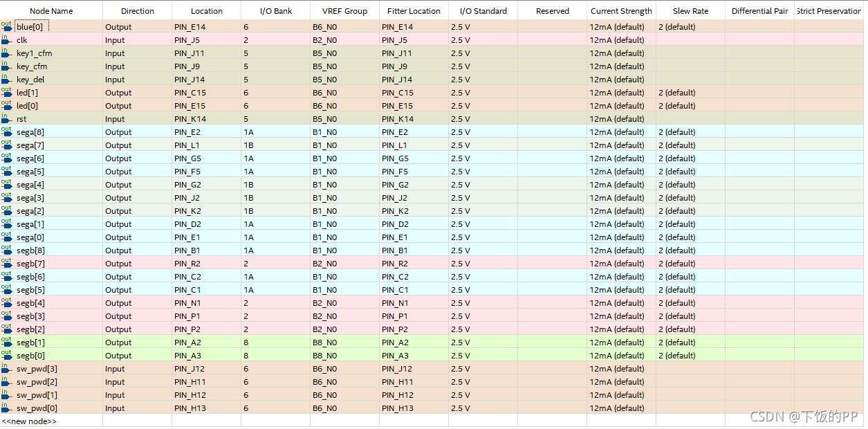Image resolution: width=868 pixels, height=429 pixels.
Task: Click the Fitter Location column header
Action: click(414, 11)
